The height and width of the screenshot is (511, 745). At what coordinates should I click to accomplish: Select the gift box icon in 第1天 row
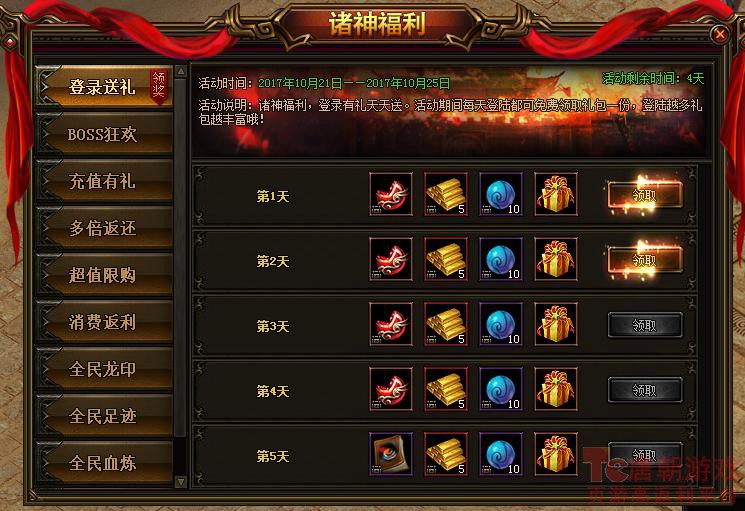coord(556,194)
